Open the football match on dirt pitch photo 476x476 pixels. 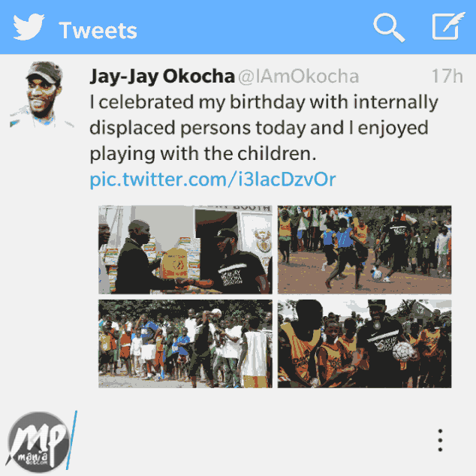[x=364, y=249]
